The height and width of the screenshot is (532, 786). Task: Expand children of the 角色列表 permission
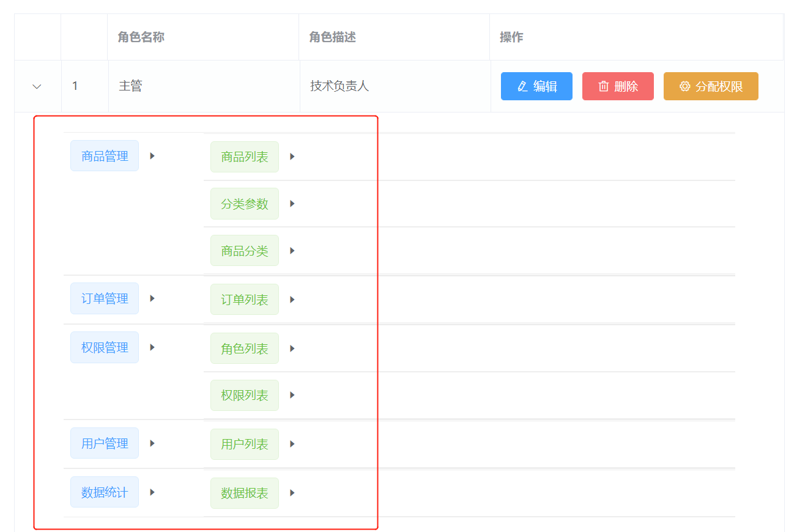point(292,348)
